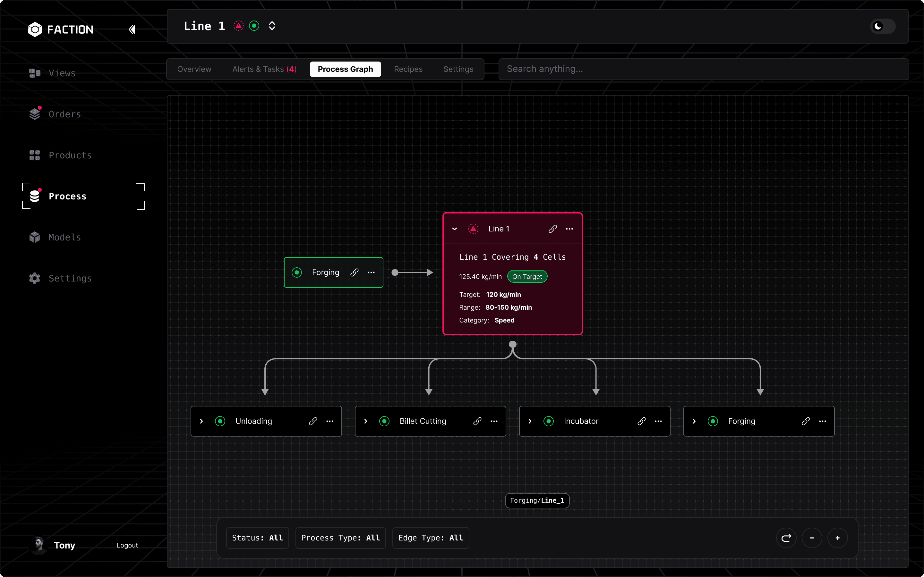
Task: Click the Logout link near user Tony
Action: [x=127, y=545]
